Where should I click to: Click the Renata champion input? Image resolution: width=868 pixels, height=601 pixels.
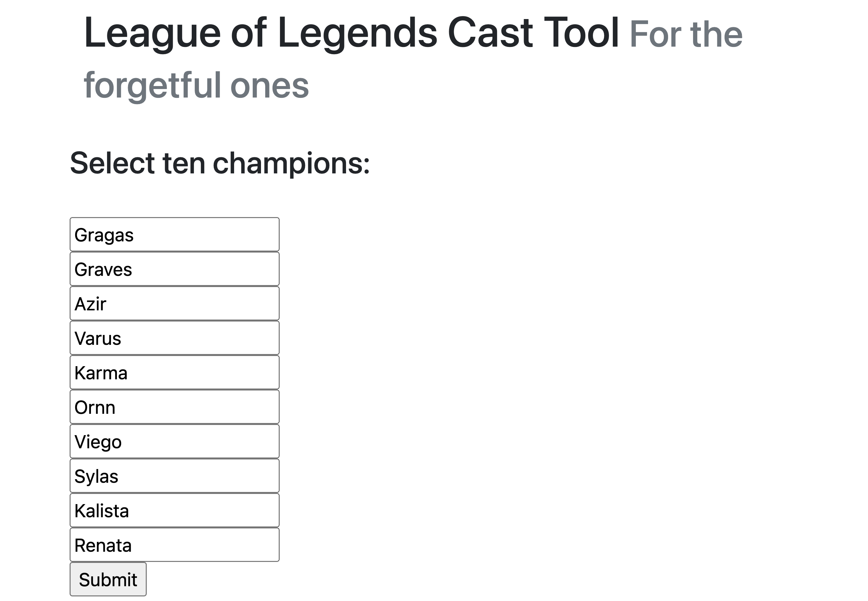pyautogui.click(x=174, y=545)
